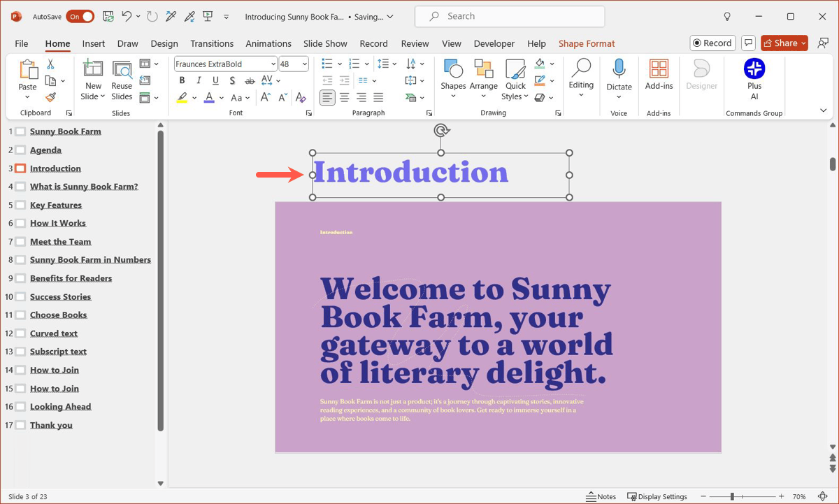Increase the font size
This screenshot has height=504, width=839.
[x=265, y=98]
